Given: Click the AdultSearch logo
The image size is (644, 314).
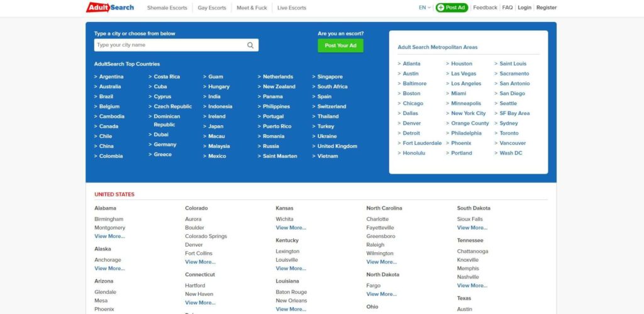Looking at the screenshot, I should (x=109, y=8).
